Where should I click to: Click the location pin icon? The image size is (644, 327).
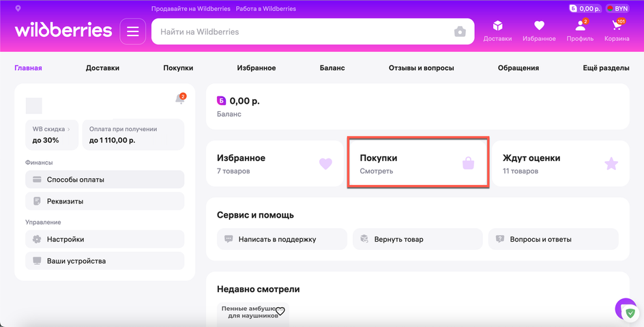click(x=18, y=9)
